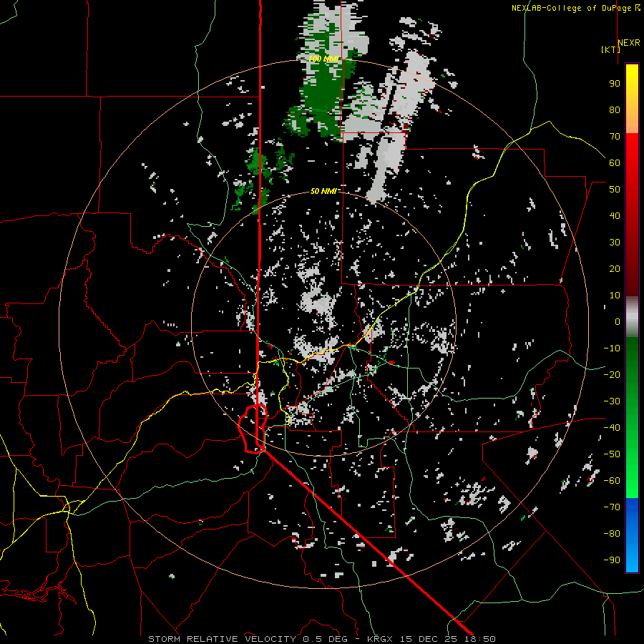The width and height of the screenshot is (644, 644).
Task: Click the 90 scale value label
Action: click(x=615, y=84)
